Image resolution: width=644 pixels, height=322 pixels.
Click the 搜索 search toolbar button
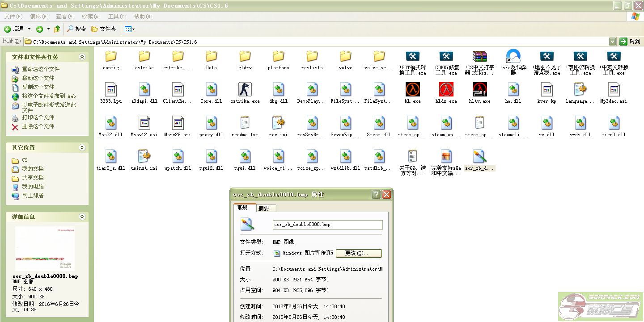point(76,29)
